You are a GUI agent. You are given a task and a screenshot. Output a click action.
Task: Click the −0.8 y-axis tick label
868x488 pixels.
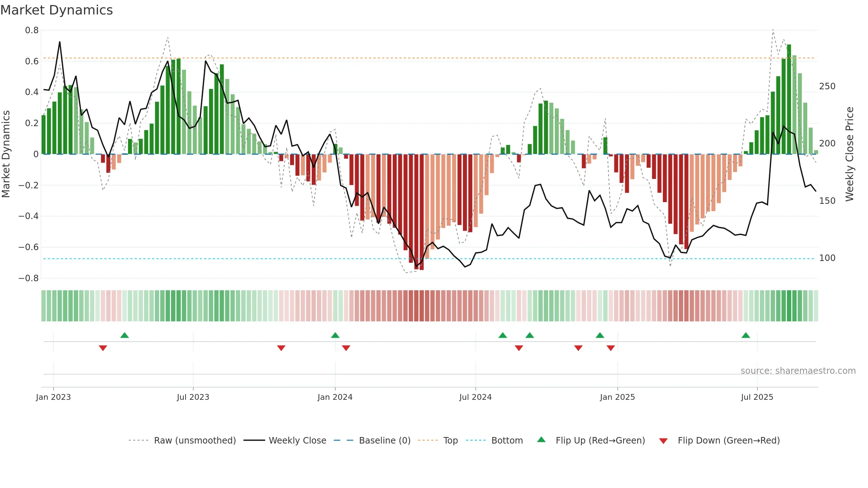pos(29,278)
